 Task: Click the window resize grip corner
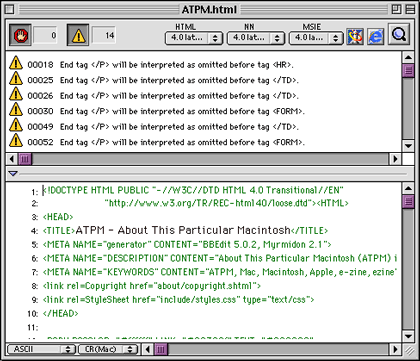pyautogui.click(x=409, y=350)
